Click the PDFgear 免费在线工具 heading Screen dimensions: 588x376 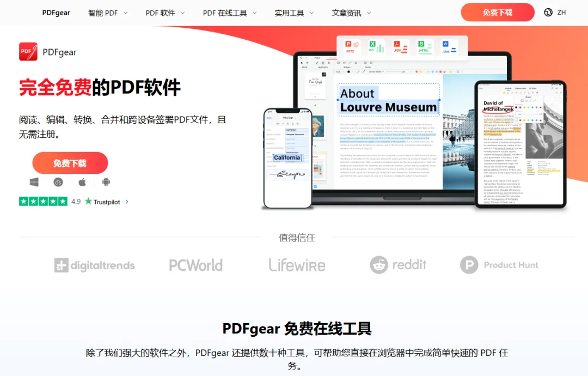tap(297, 329)
